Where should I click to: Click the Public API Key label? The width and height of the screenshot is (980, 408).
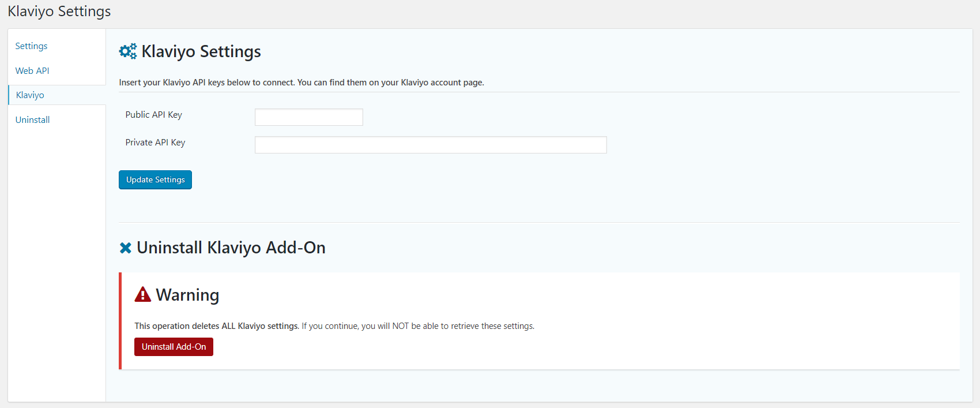point(153,115)
